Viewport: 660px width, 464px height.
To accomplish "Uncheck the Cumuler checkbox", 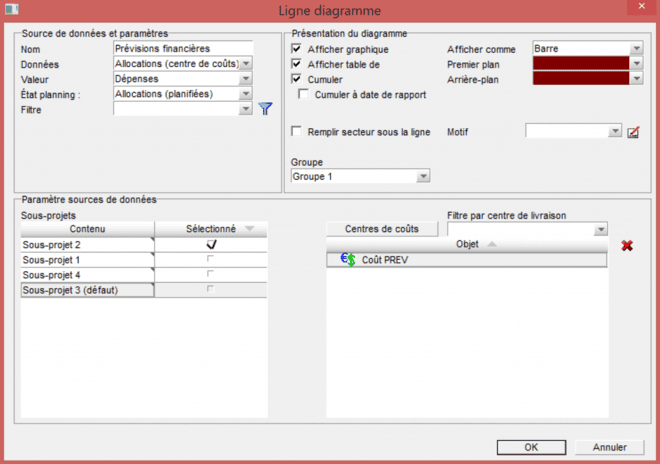I will tap(296, 78).
